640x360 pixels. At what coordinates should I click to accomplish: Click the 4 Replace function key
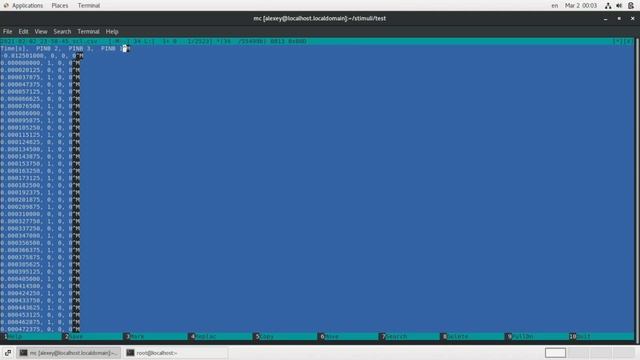(221, 336)
